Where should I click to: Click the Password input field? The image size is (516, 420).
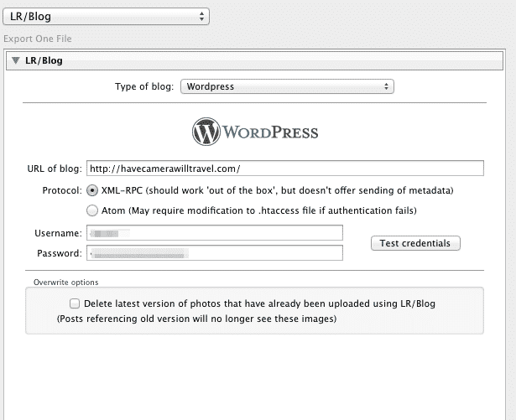tap(215, 253)
